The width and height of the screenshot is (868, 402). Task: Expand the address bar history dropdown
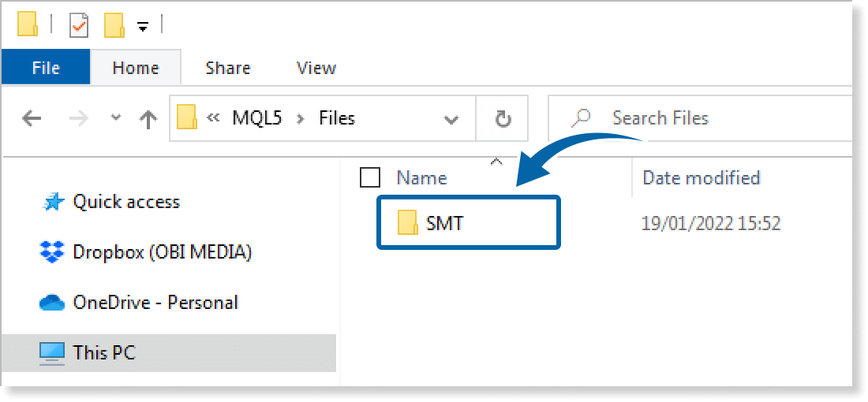[451, 120]
